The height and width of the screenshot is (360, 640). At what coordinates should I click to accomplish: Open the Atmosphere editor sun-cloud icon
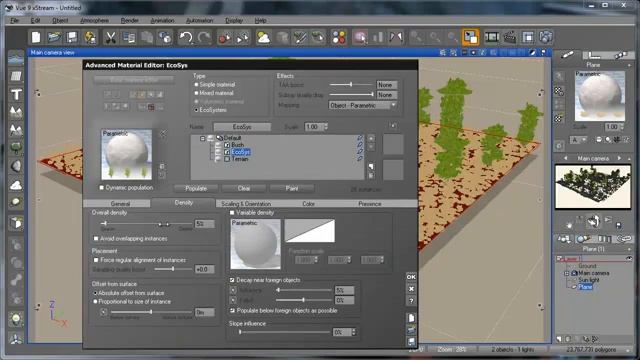point(263,37)
